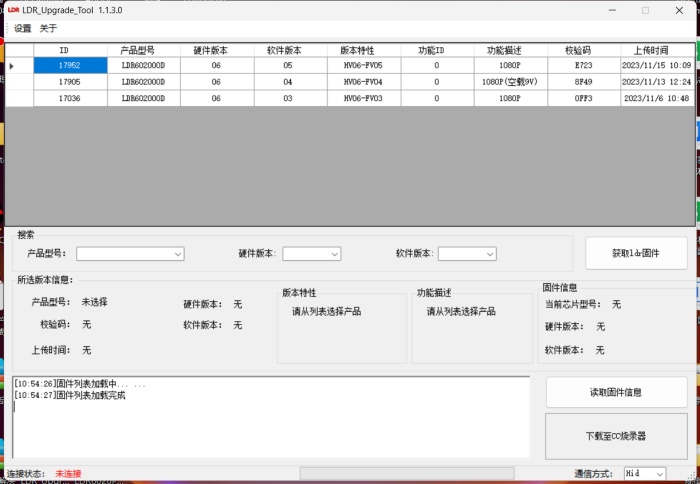Open the 关于 menu
This screenshot has height=484, width=700.
click(x=48, y=29)
